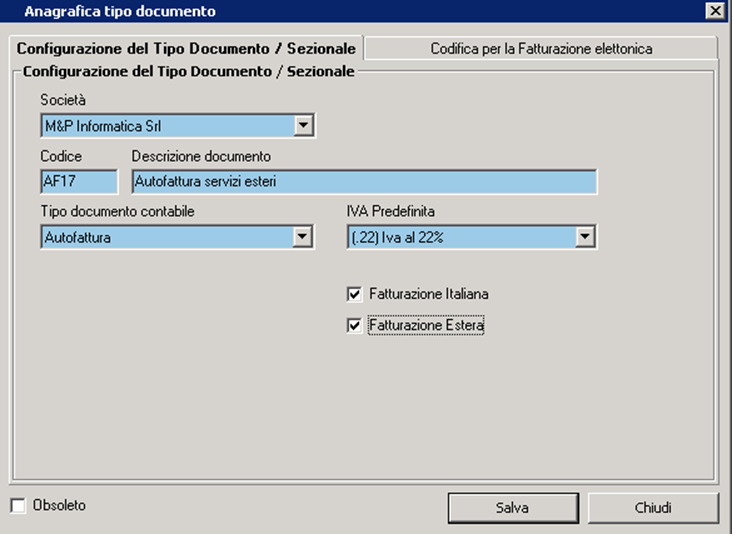
Task: Click the Obsoleto label text
Action: click(x=59, y=506)
